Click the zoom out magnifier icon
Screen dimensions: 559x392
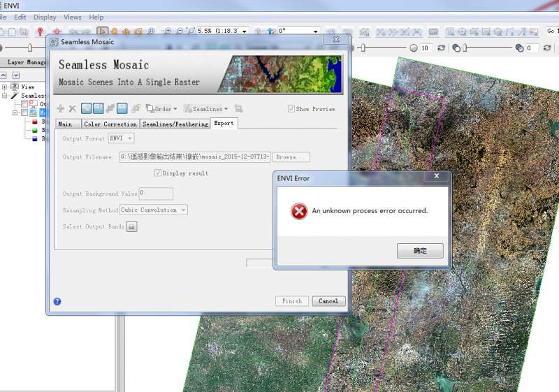click(x=180, y=31)
